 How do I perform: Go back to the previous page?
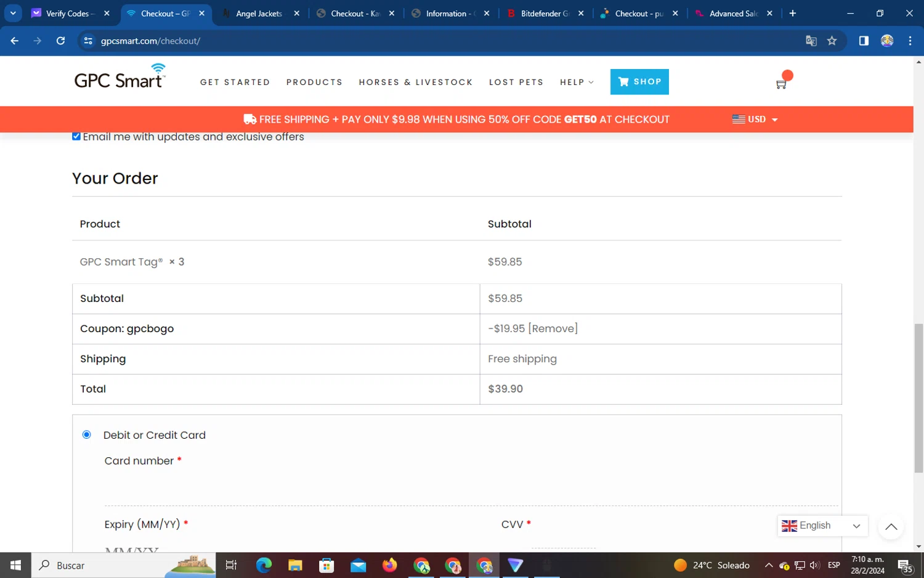point(15,41)
